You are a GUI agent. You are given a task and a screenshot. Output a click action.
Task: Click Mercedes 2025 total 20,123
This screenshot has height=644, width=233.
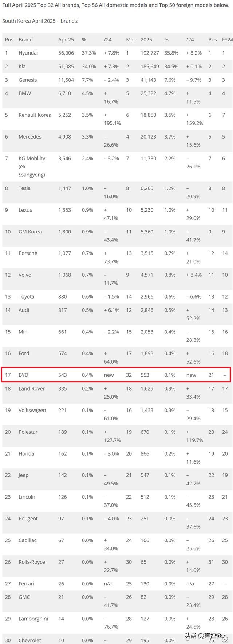coord(149,137)
